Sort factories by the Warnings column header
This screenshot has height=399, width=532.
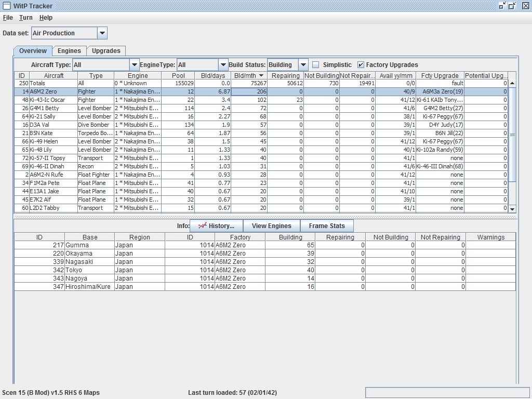coord(490,237)
